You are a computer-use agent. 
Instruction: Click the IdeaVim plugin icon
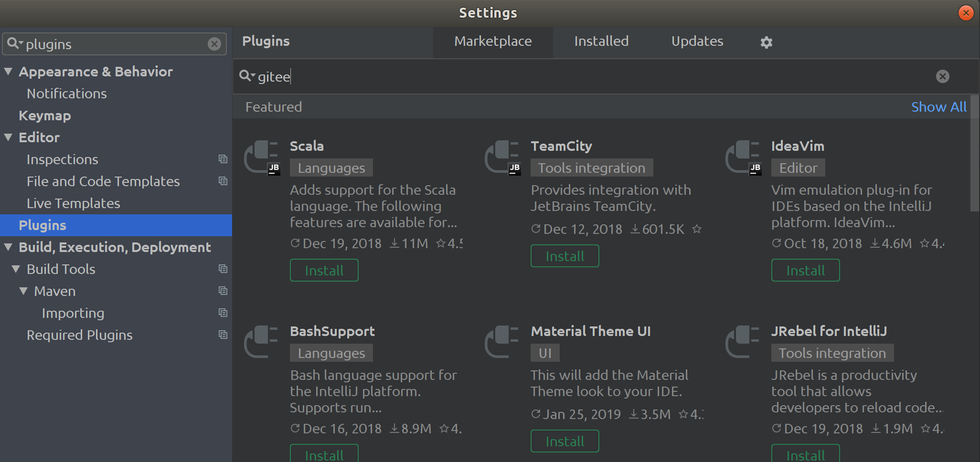point(743,157)
